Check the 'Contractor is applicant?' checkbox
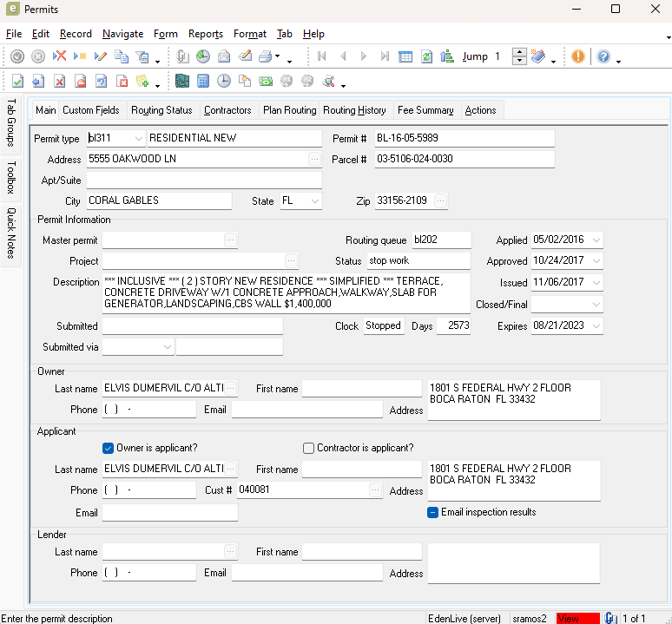 (308, 448)
